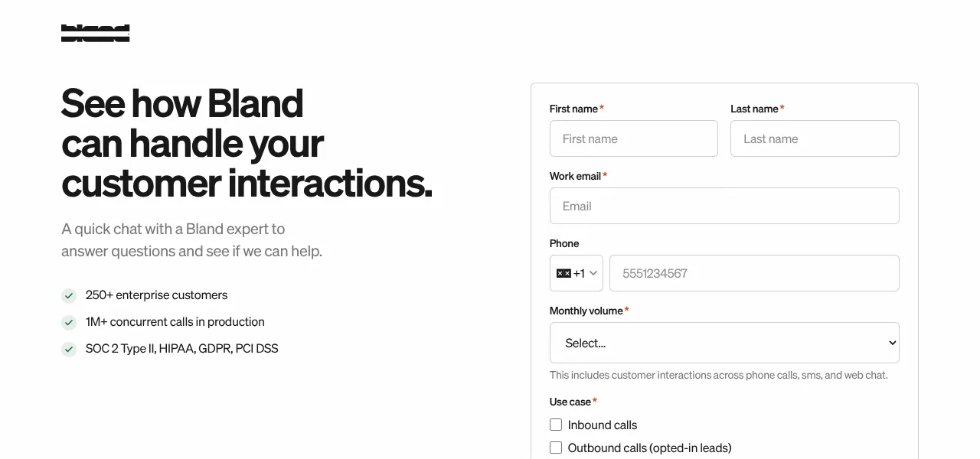Click the flag icon in phone selector

(563, 273)
